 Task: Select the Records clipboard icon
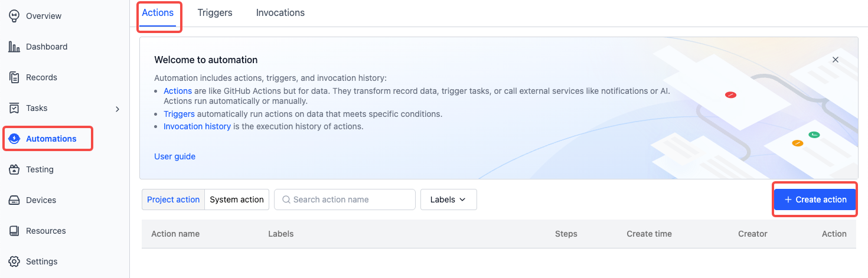point(15,77)
